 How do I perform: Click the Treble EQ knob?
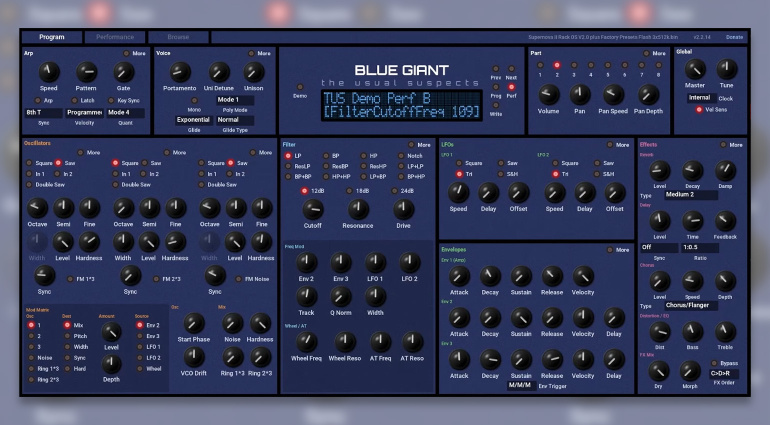tap(725, 332)
